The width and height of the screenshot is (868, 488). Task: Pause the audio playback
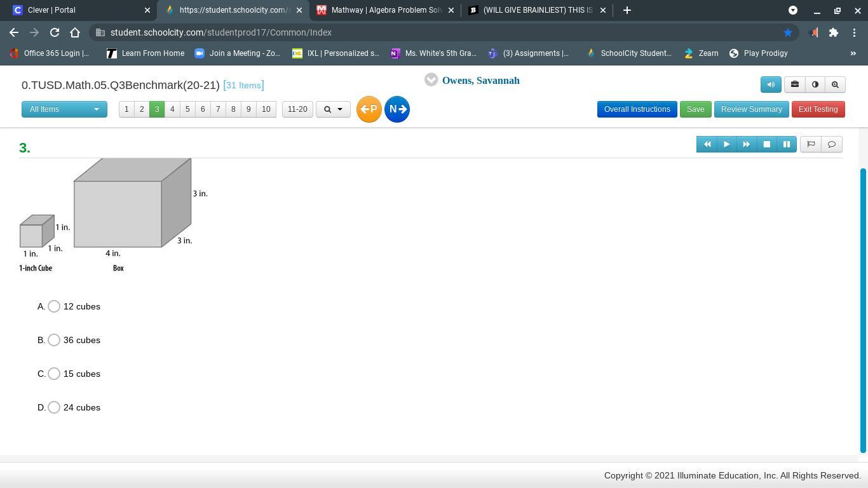[x=787, y=144]
